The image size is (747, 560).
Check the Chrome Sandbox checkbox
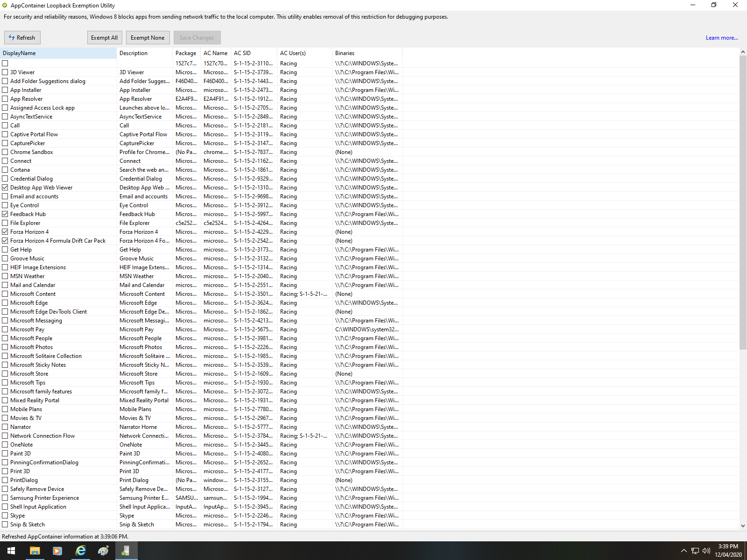click(x=5, y=152)
